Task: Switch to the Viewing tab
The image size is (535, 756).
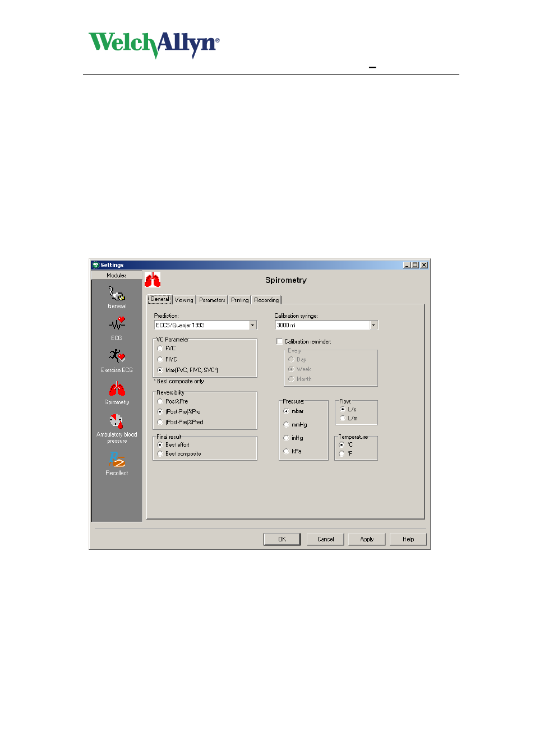Action: click(184, 300)
